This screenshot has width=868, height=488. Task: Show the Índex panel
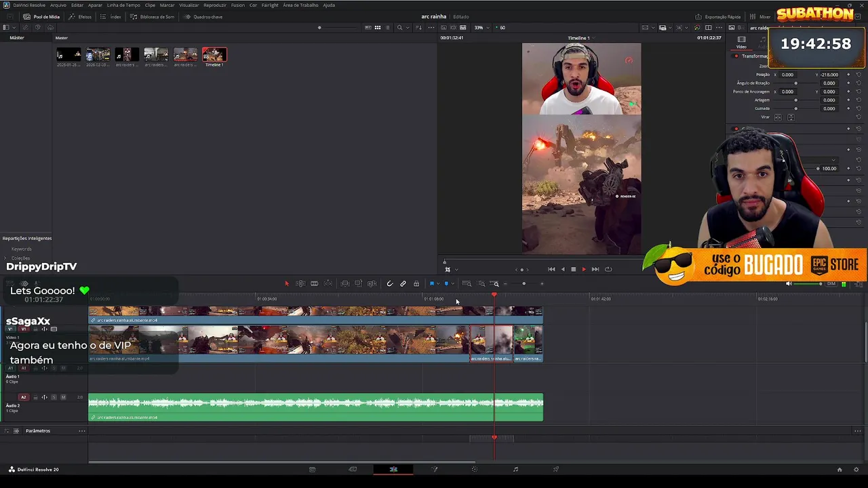[x=112, y=16]
